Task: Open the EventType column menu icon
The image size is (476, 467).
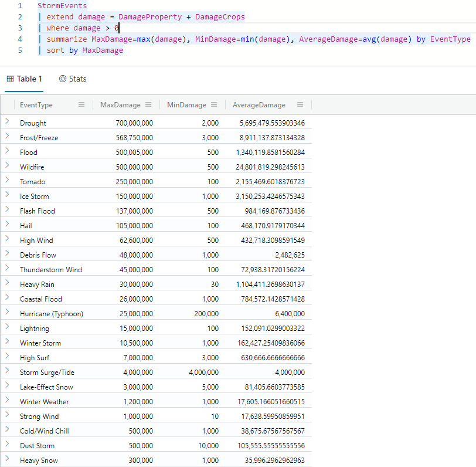Action: pos(81,104)
